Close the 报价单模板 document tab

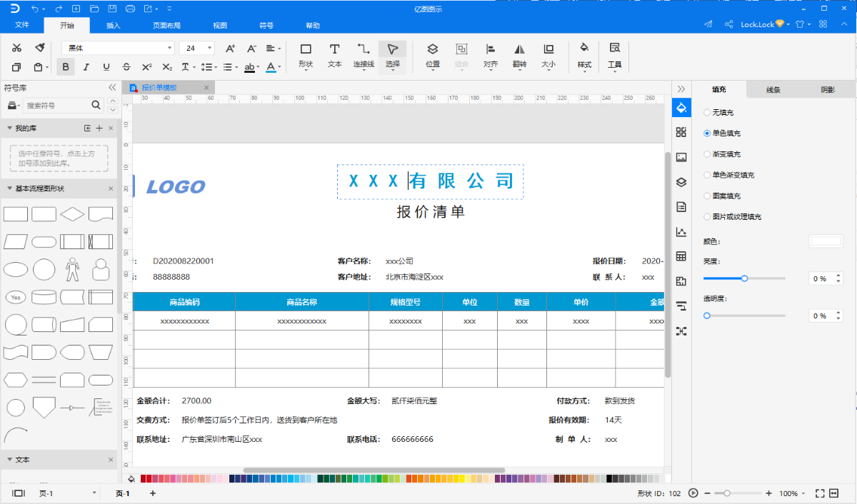(x=206, y=88)
